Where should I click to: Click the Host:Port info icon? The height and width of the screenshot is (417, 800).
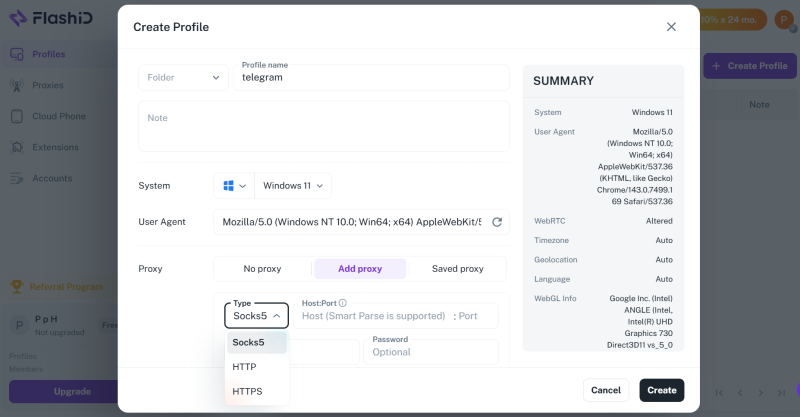342,303
